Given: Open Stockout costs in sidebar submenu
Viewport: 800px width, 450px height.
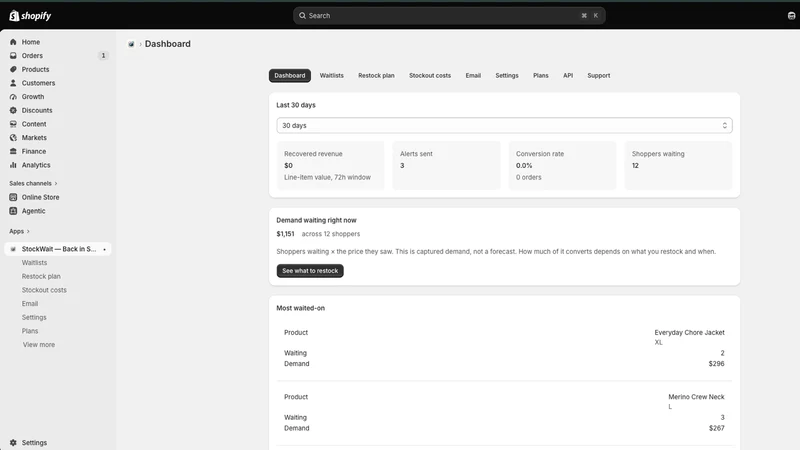Looking at the screenshot, I should coord(44,290).
